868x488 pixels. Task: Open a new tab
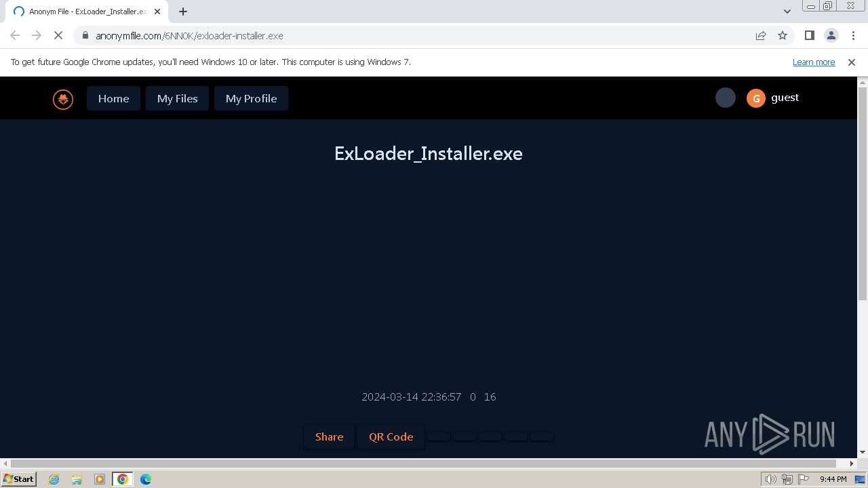tap(183, 12)
